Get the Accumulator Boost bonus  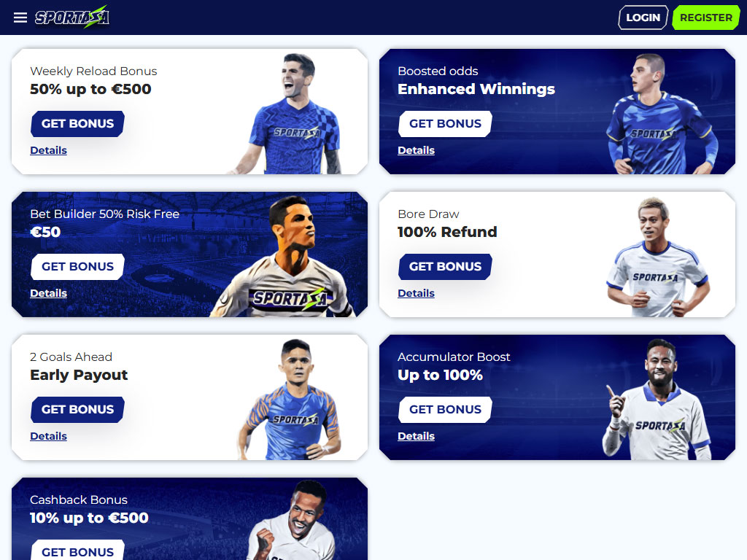point(445,410)
